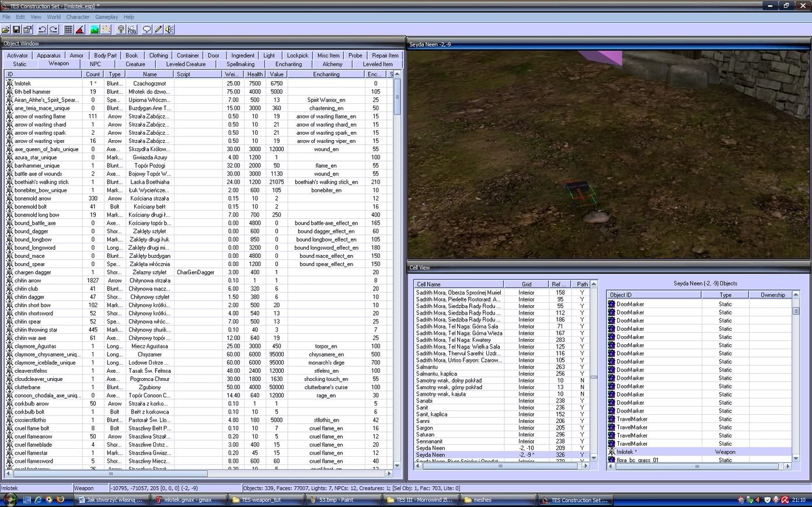Image resolution: width=812 pixels, height=507 pixels.
Task: Toggle the FOG toolbar icon
Action: (133, 30)
